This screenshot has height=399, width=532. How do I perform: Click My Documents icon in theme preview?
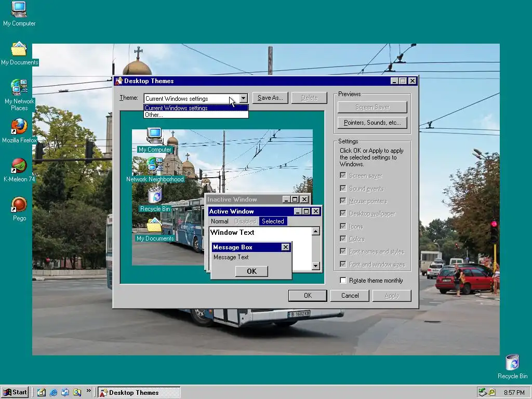tap(155, 229)
